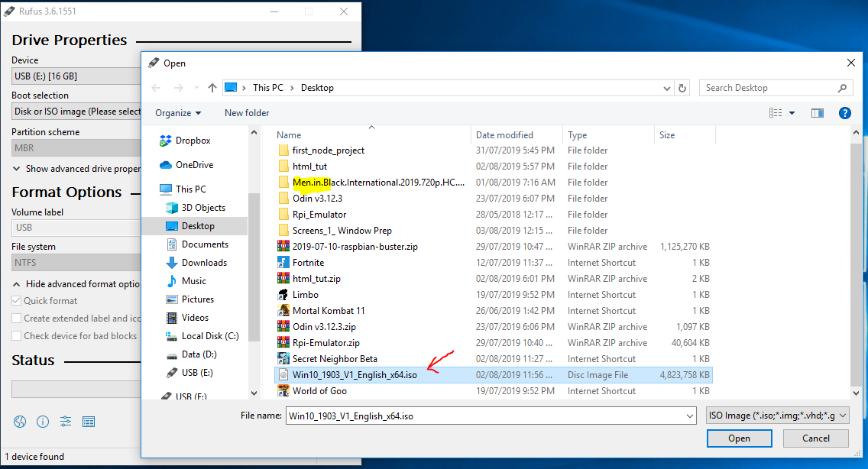Toggle the preview pane icon
Viewport: 868px width, 469px height.
tap(817, 113)
